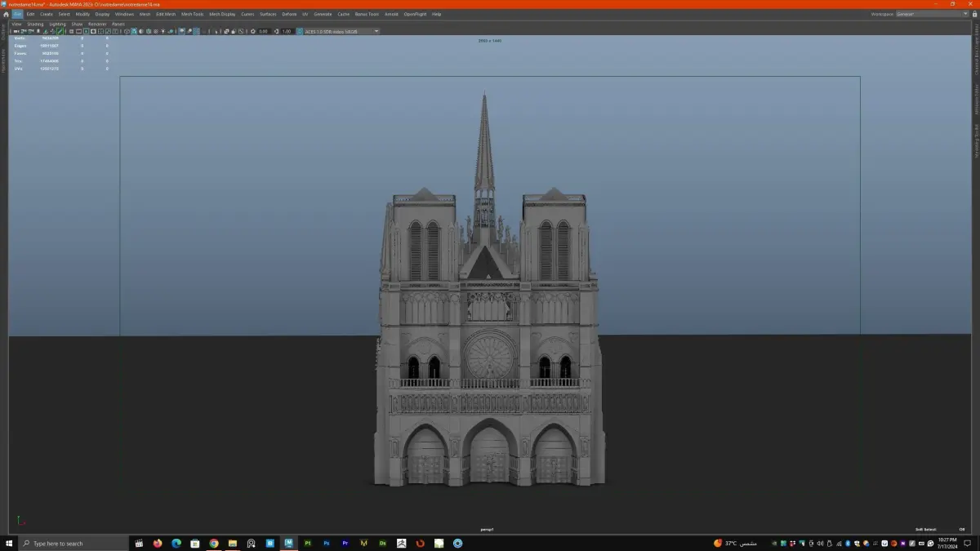
Task: Open the OpenFlight menu
Action: pyautogui.click(x=416, y=14)
